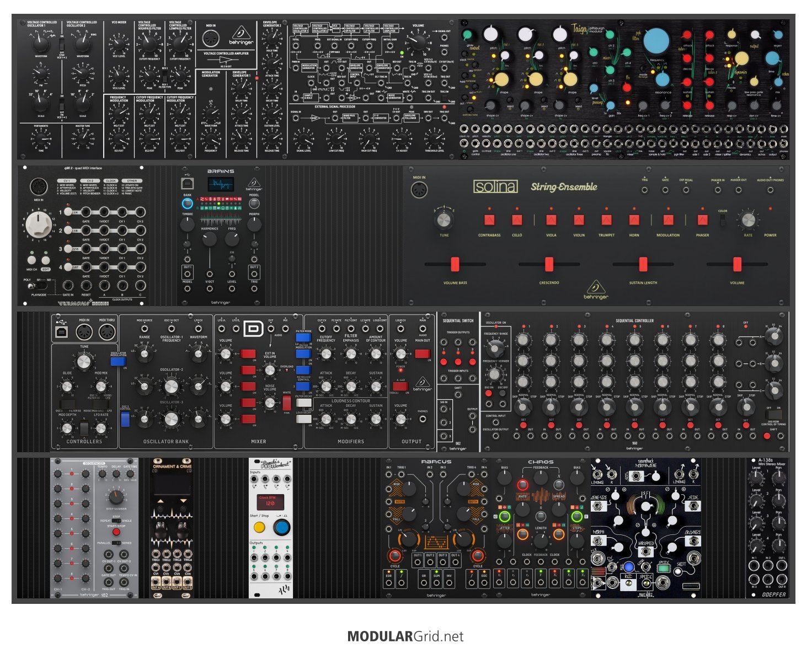Click the "SEQUENTIAL CONTROLLER" label
Viewport: 812px width, 648px height.
coord(634,320)
